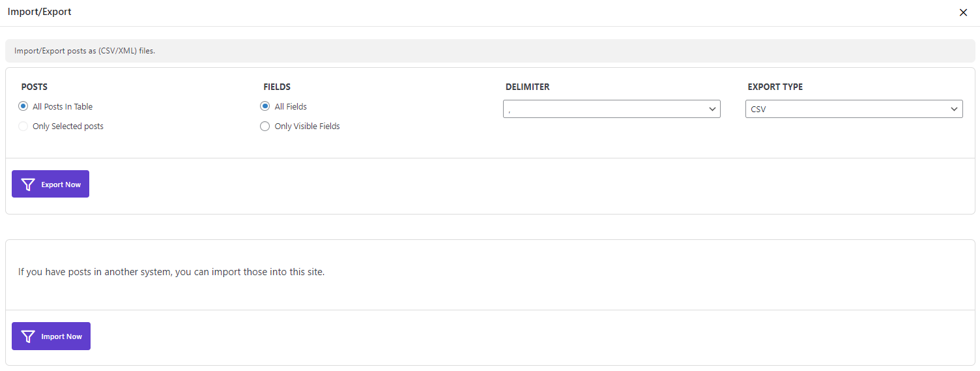Click the Import/Export dialog title
This screenshot has height=371, width=980.
tap(40, 12)
